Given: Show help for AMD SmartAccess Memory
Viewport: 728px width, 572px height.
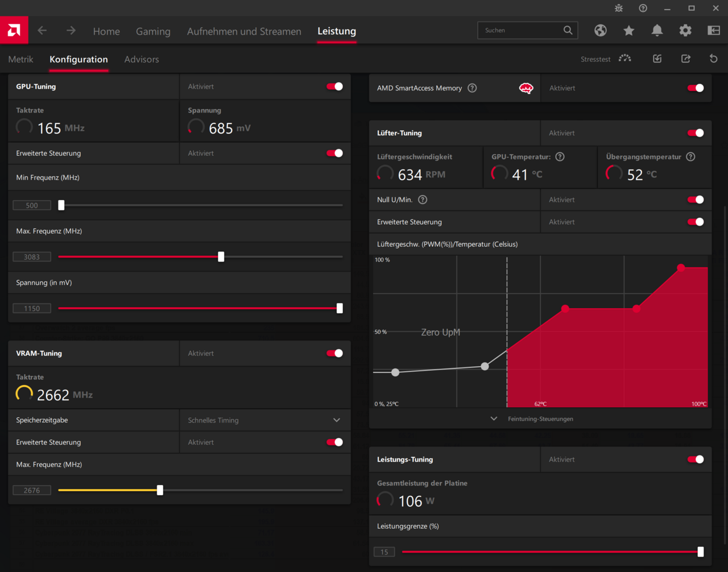Looking at the screenshot, I should point(472,88).
